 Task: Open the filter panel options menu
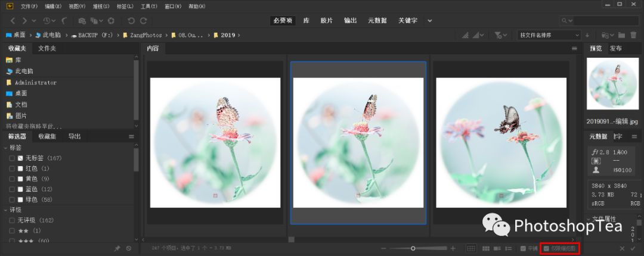click(131, 136)
